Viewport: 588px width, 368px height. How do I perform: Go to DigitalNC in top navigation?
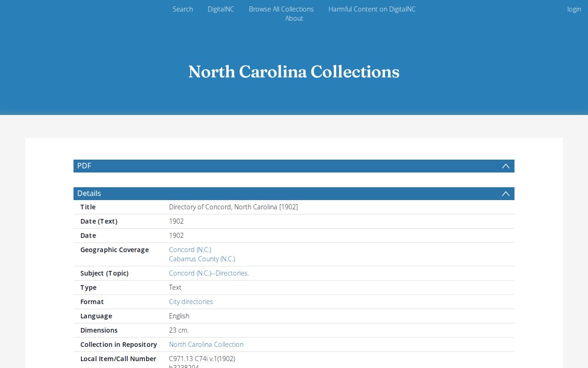click(221, 9)
